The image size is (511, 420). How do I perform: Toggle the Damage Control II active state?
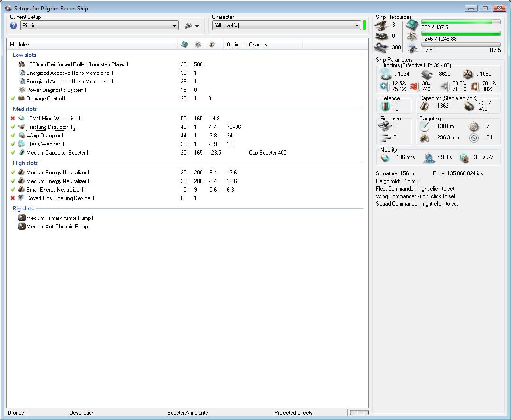click(x=13, y=99)
